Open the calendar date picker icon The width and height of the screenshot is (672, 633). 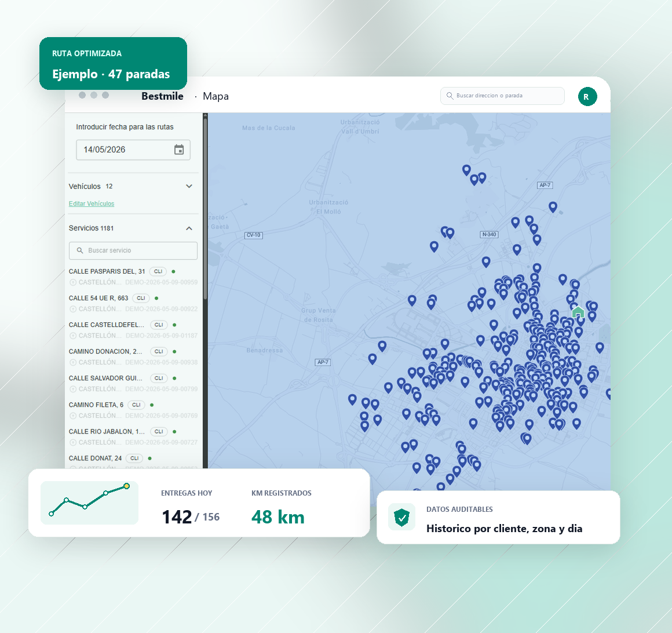(x=179, y=150)
